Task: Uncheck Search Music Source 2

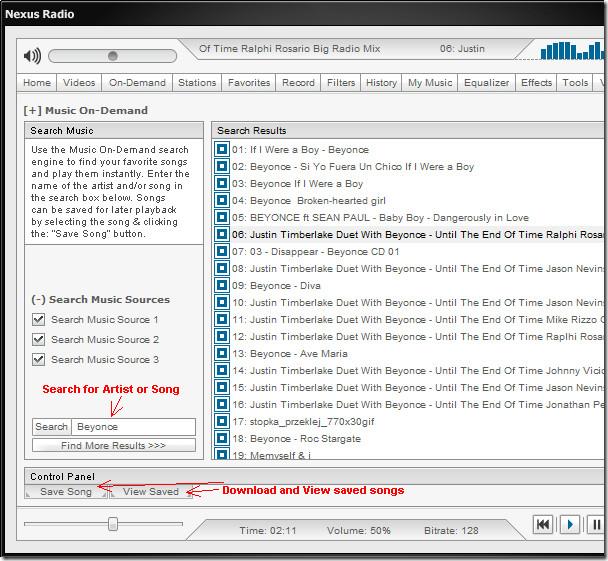Action: point(38,340)
